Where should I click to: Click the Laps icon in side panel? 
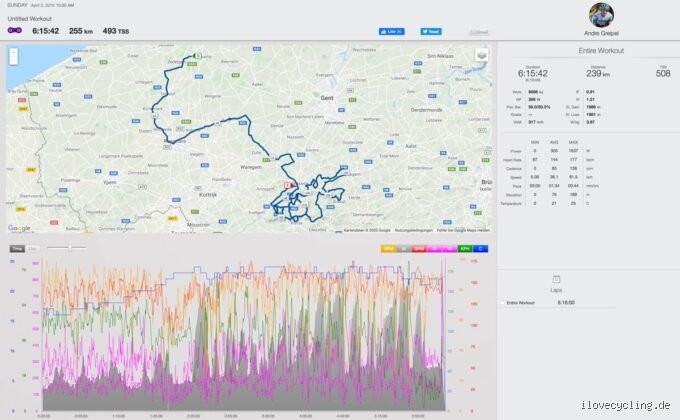(556, 279)
